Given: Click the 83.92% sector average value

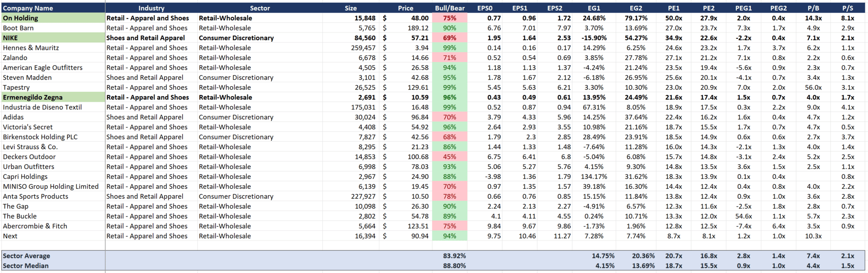Looking at the screenshot, I should point(454,256).
